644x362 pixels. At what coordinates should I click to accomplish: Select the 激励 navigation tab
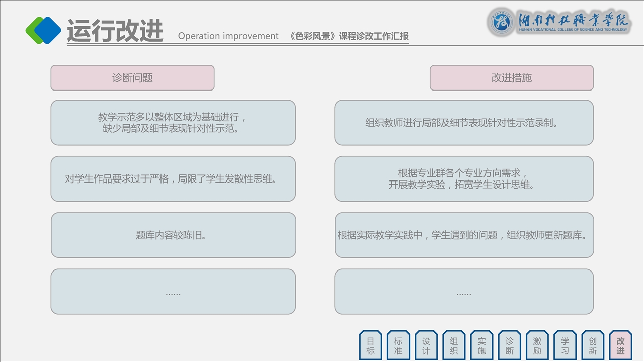(x=537, y=346)
